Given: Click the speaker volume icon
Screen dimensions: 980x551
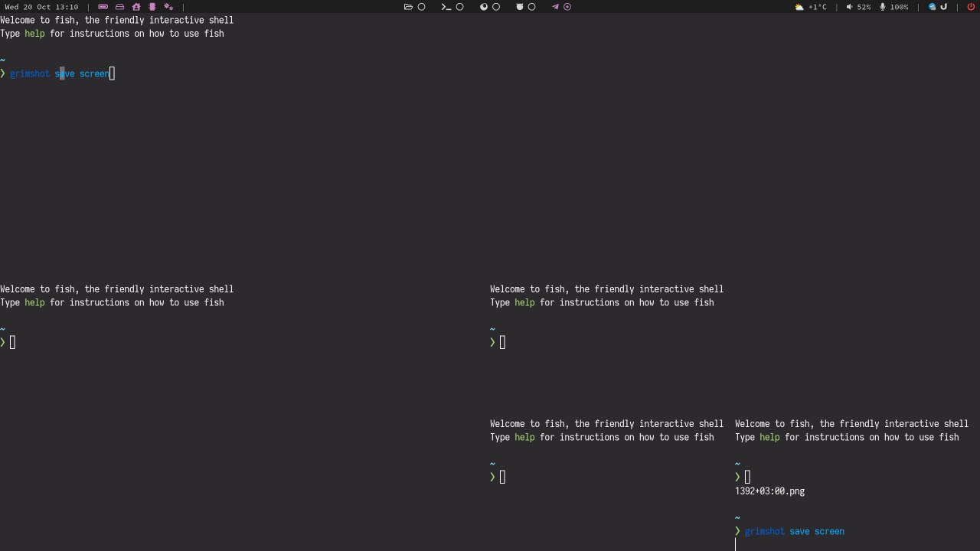Looking at the screenshot, I should [x=849, y=7].
